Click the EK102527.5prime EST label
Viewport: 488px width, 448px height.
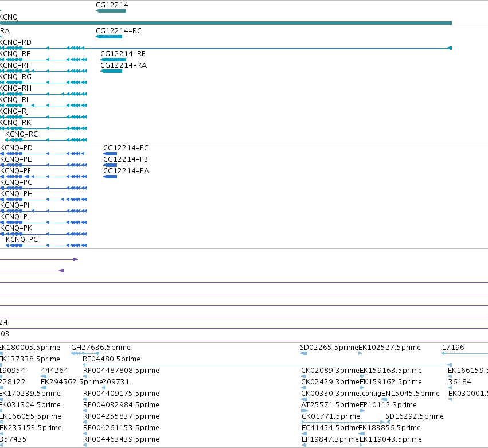click(389, 348)
